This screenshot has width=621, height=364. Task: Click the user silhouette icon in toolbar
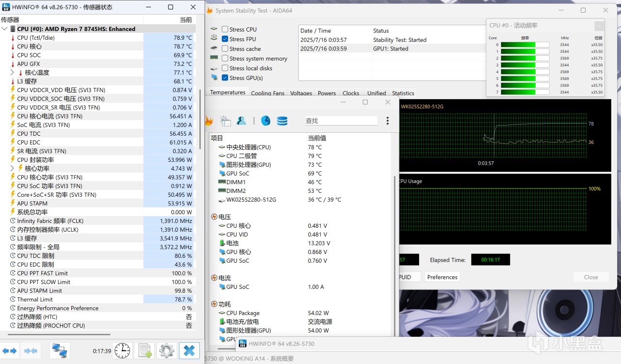point(241,121)
